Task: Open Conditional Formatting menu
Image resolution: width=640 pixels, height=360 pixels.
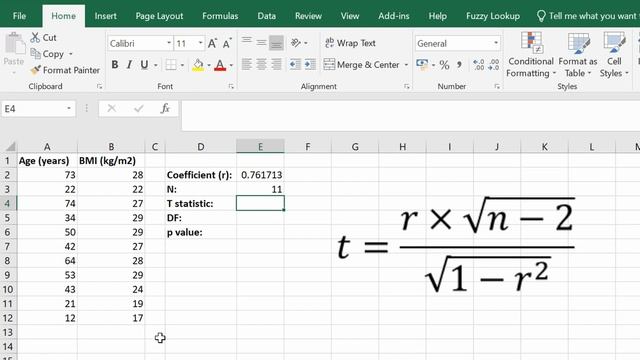Action: coord(531,55)
